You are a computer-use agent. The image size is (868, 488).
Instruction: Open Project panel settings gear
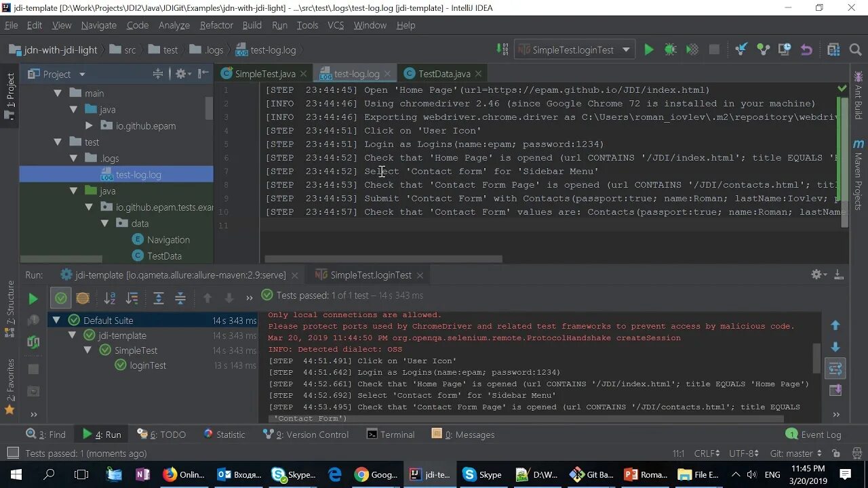point(182,74)
